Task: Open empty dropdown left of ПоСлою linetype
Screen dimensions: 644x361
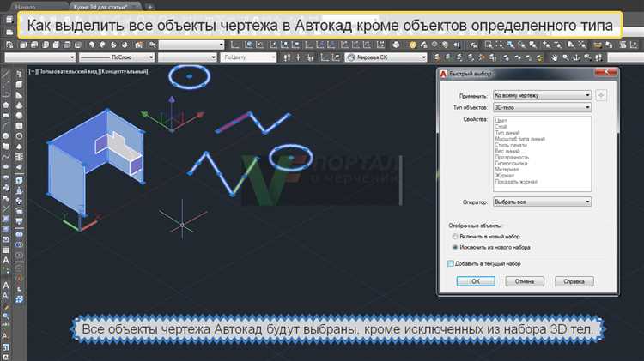Action: tap(39, 57)
